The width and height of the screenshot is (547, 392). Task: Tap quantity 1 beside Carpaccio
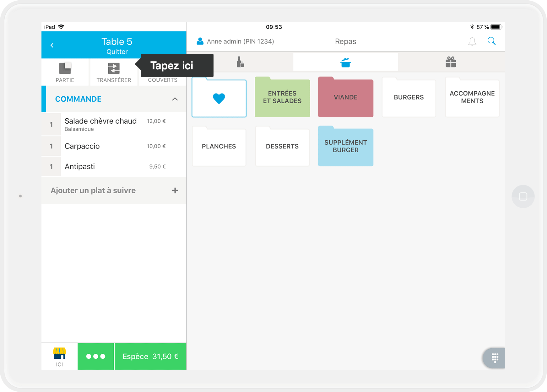(51, 146)
